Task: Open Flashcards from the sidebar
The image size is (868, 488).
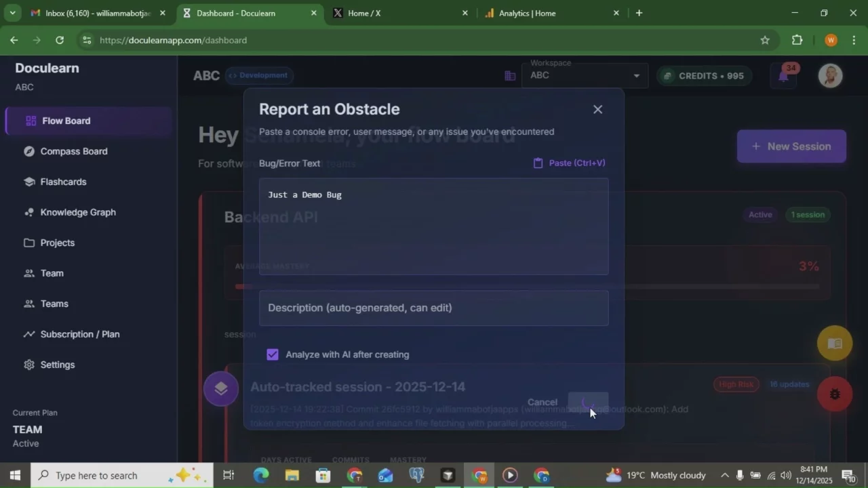Action: pos(63,182)
